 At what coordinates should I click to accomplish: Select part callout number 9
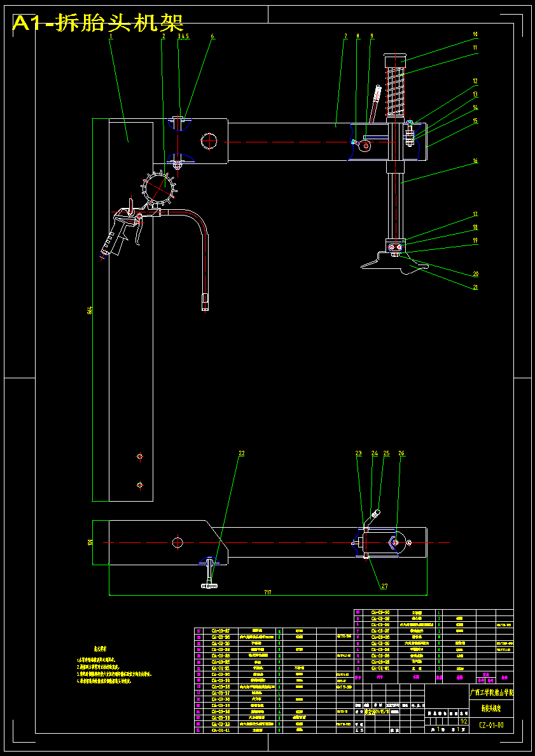tap(372, 36)
